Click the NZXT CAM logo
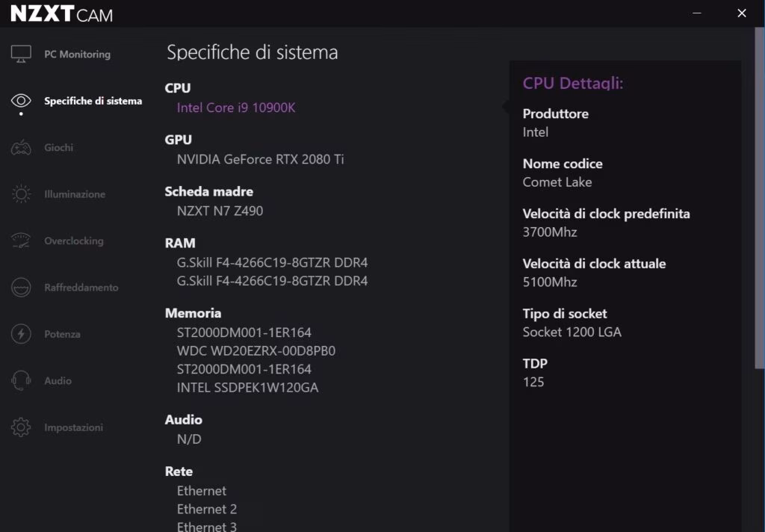The height and width of the screenshot is (532, 765). pyautogui.click(x=61, y=13)
